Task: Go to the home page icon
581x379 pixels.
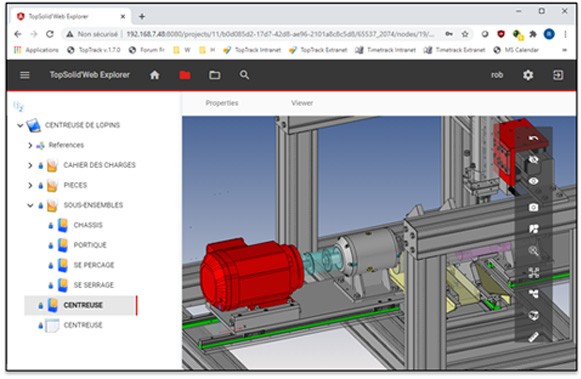Action: pyautogui.click(x=155, y=75)
